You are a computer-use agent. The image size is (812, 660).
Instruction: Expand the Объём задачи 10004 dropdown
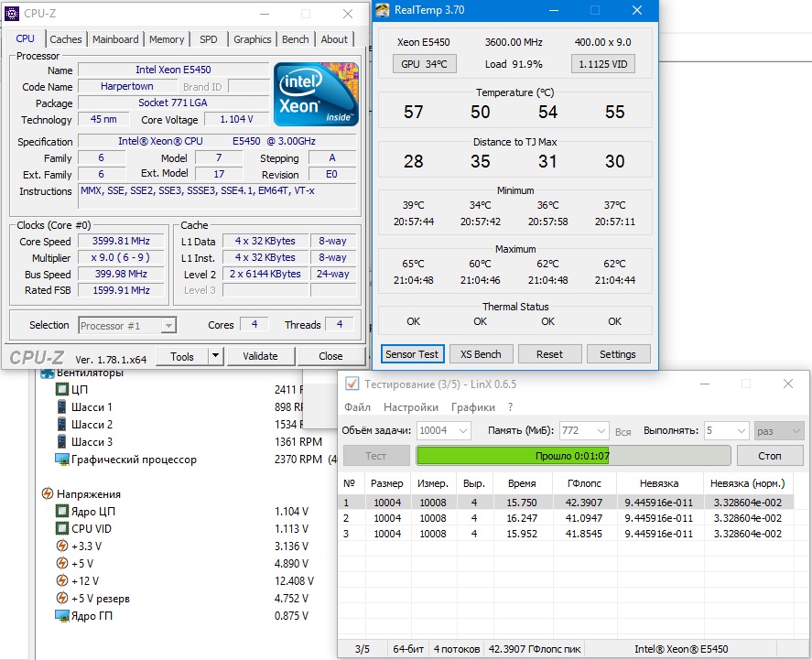(x=463, y=430)
